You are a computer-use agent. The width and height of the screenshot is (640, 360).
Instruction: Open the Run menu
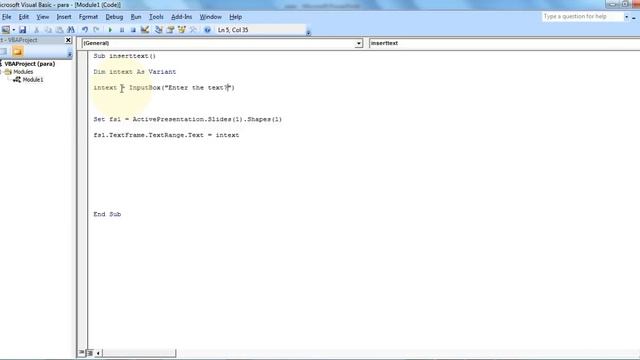pos(136,17)
